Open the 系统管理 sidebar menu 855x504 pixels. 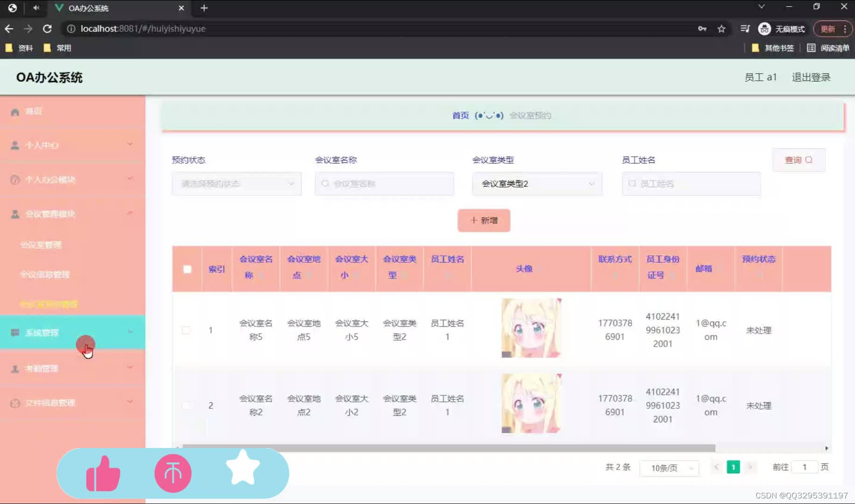(x=72, y=332)
